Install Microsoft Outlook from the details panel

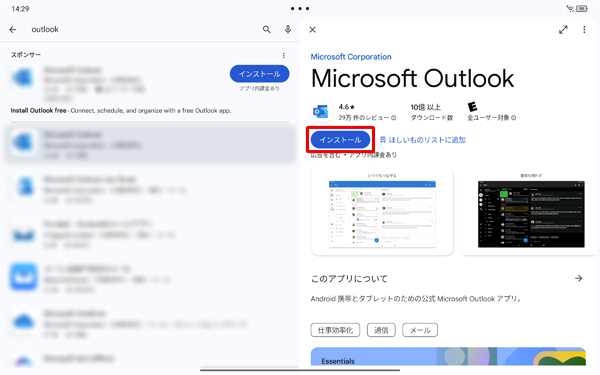point(341,140)
